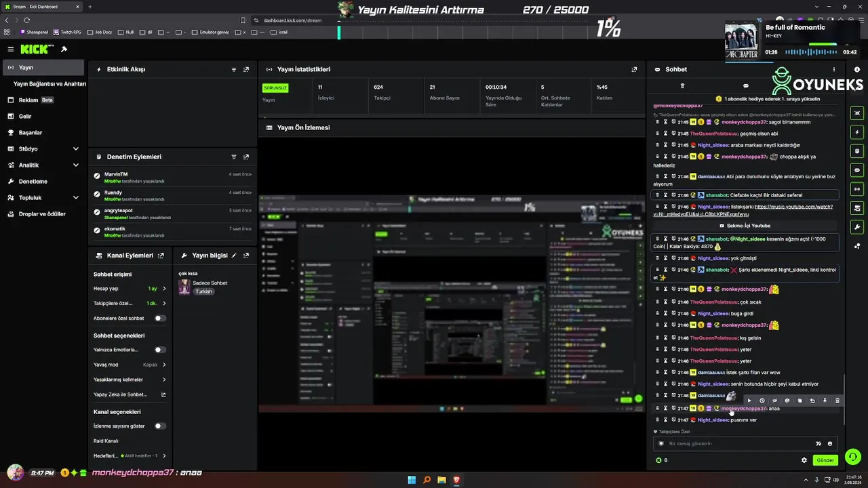Click the scan icon in right rail

857,113
